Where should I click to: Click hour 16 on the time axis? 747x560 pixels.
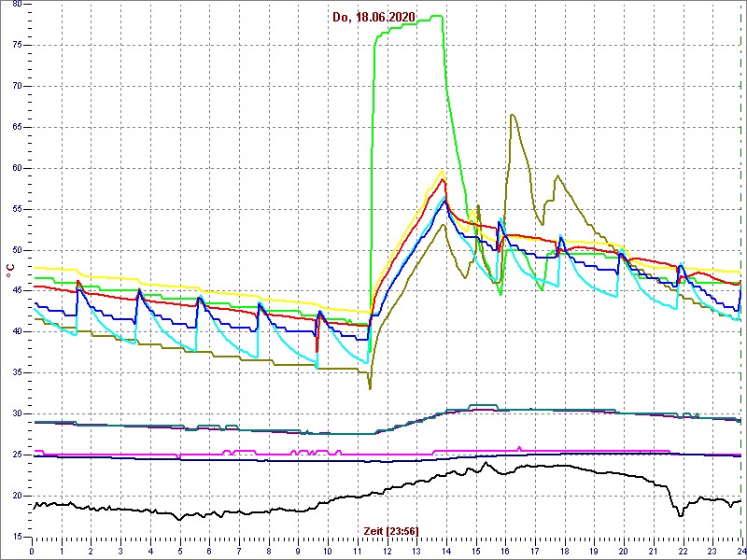(505, 551)
